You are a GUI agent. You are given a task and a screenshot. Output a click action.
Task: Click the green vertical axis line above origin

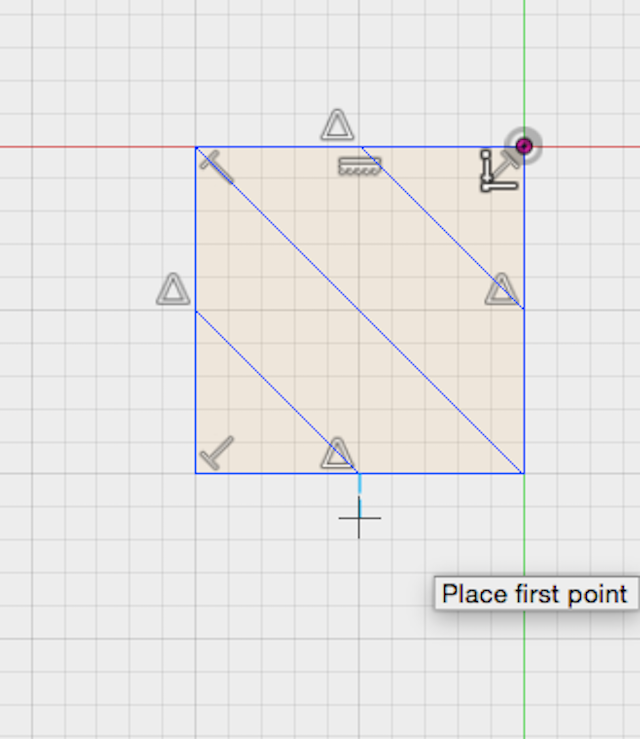click(x=524, y=64)
